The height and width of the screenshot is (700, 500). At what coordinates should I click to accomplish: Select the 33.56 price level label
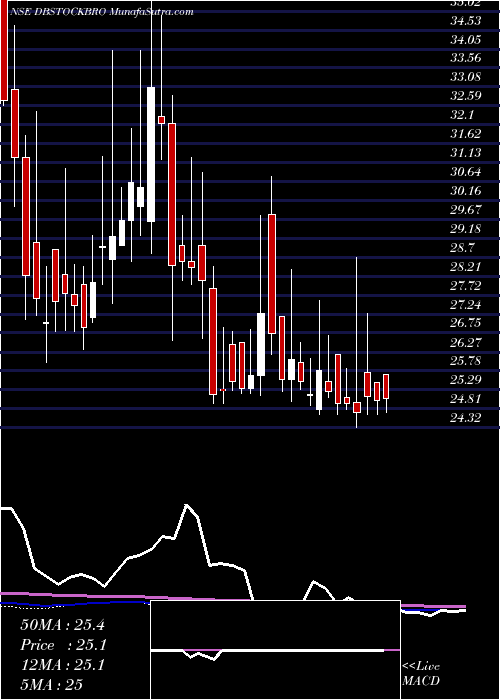coord(466,58)
